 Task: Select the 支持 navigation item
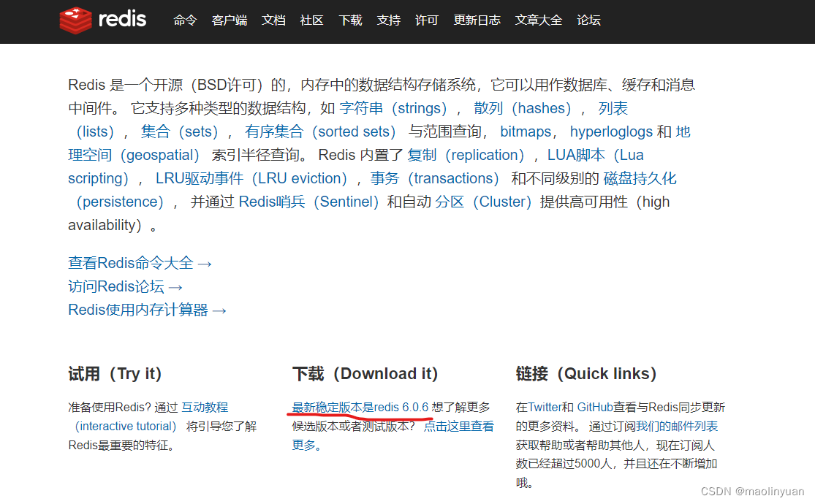point(389,20)
